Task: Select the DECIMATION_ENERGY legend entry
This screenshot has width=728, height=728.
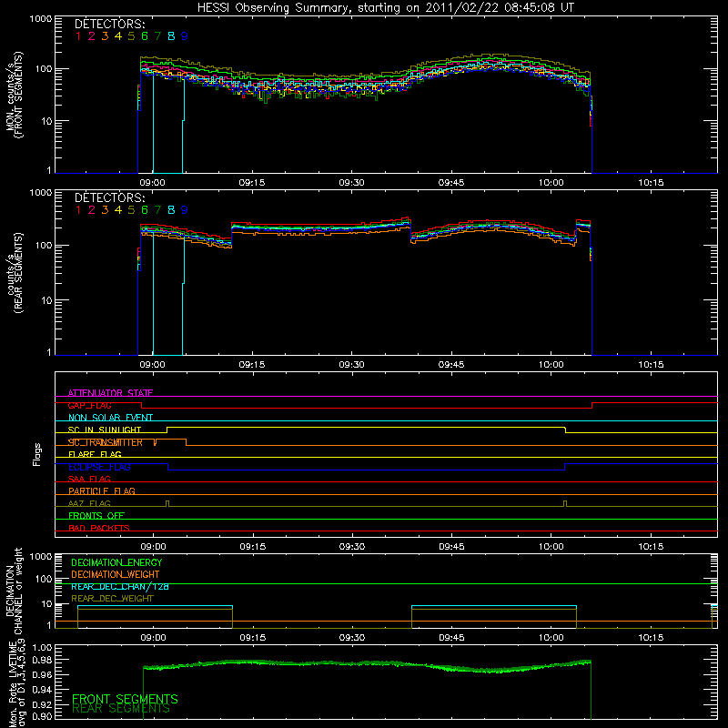Action: [116, 562]
